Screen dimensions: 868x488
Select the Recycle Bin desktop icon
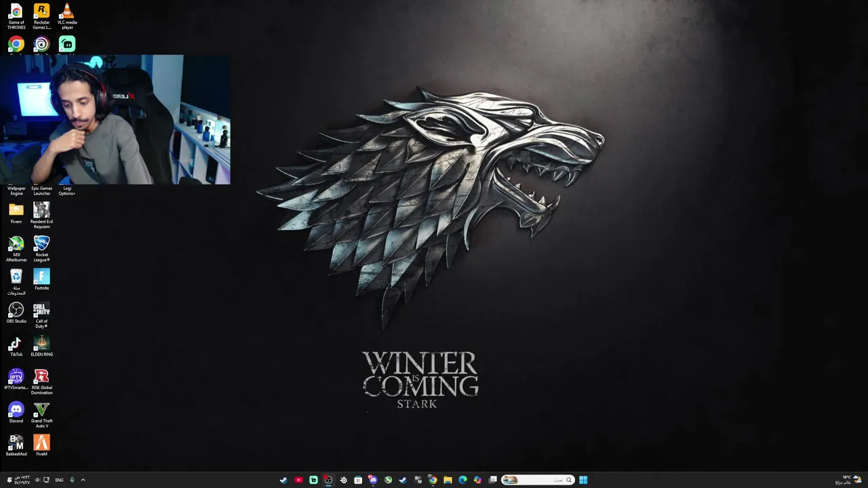click(16, 282)
